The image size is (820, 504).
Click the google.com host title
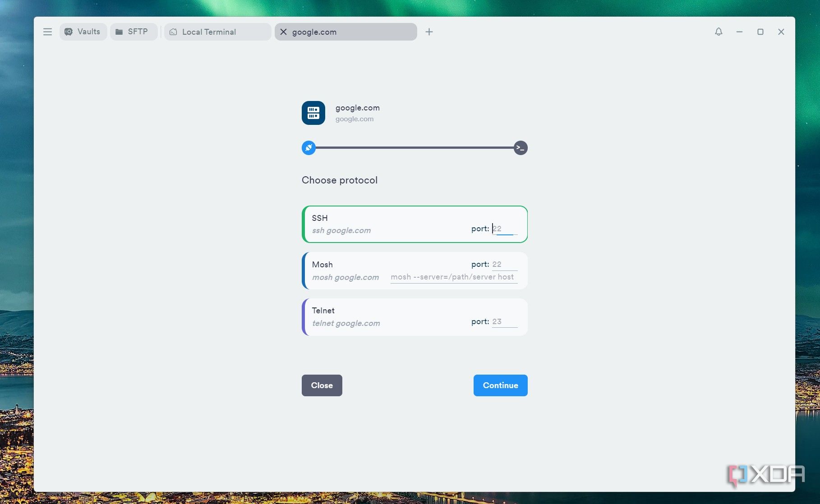[358, 108]
